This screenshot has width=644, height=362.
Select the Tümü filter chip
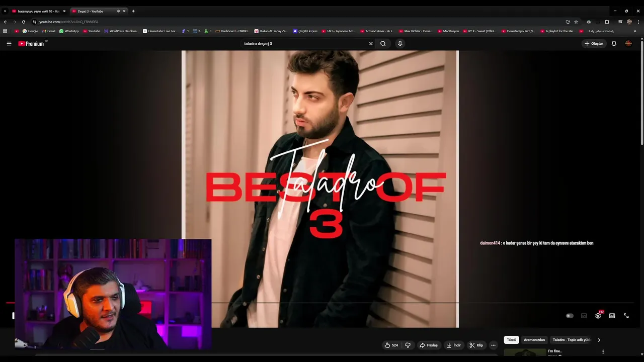click(511, 340)
